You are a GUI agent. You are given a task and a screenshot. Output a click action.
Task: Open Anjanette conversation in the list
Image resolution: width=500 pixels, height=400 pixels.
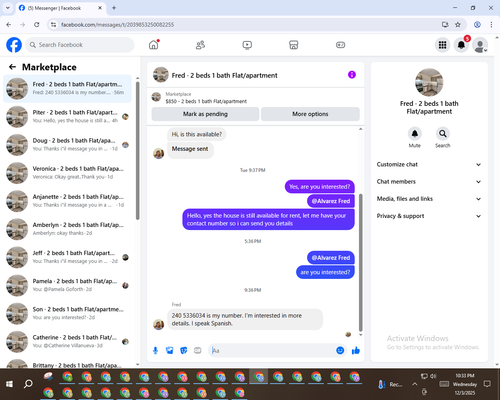click(67, 201)
